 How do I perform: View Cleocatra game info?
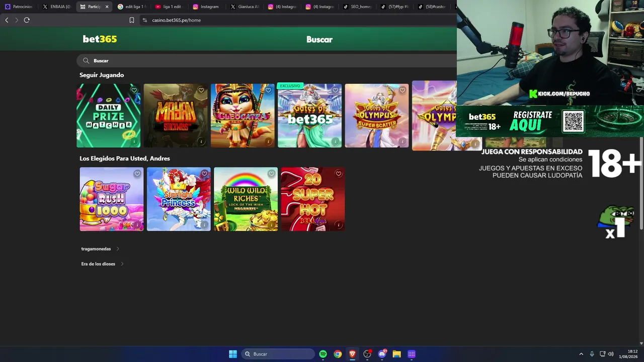click(268, 142)
